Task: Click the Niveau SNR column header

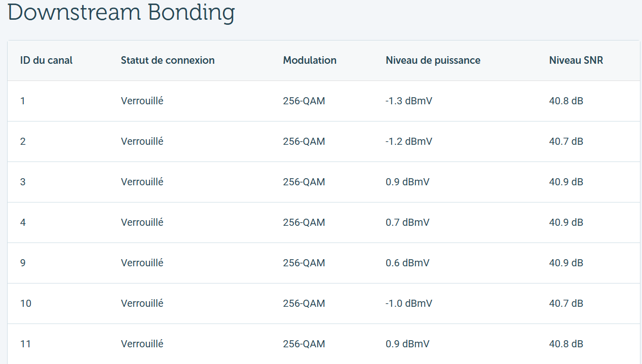Action: pos(576,60)
